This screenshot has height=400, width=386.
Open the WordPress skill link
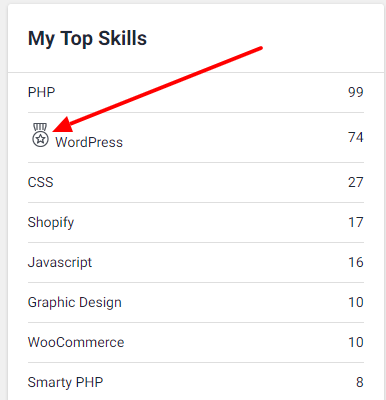pyautogui.click(x=89, y=142)
